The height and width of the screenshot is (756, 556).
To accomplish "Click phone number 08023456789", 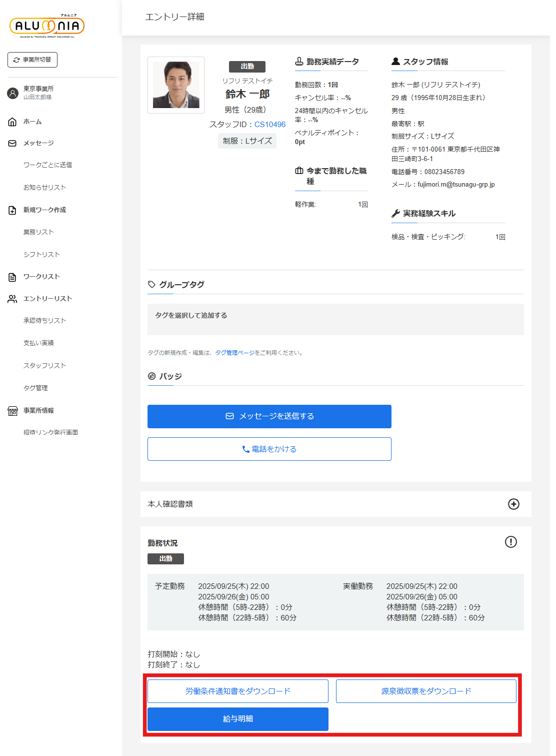I will (x=444, y=172).
